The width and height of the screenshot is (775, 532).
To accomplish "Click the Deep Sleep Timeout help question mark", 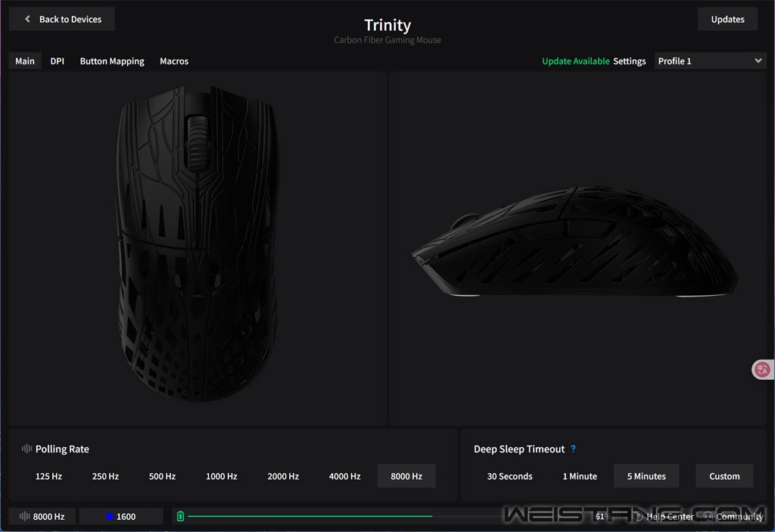I will tap(574, 449).
